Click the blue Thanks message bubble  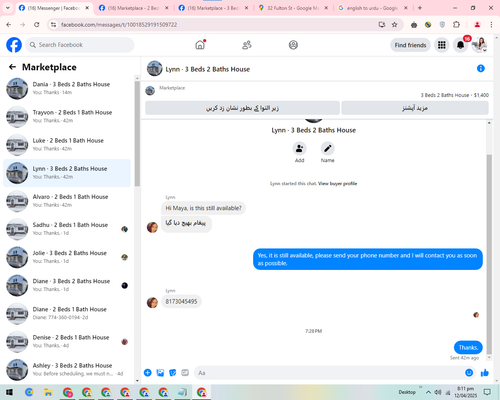tap(468, 348)
